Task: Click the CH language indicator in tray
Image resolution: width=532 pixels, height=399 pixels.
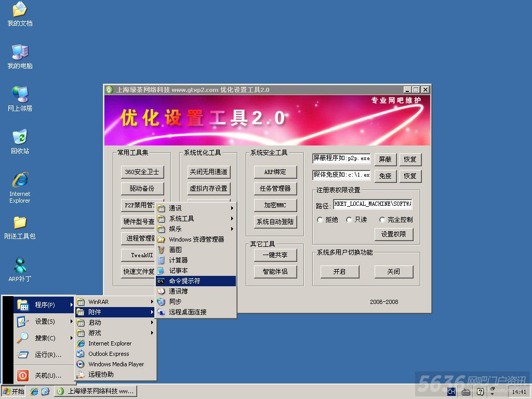Action: point(451,392)
